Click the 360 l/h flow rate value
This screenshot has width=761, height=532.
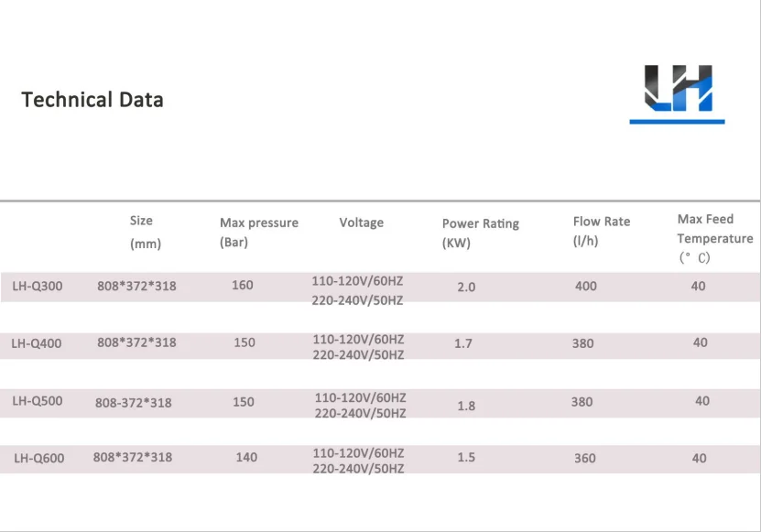584,458
